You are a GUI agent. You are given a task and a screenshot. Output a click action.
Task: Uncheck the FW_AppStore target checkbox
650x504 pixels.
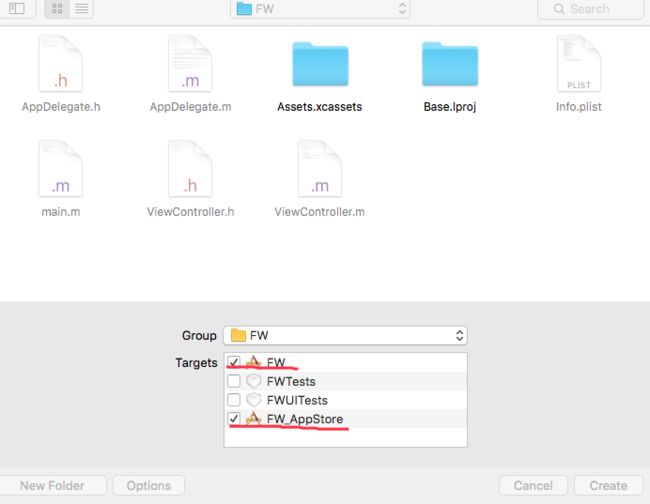click(234, 419)
